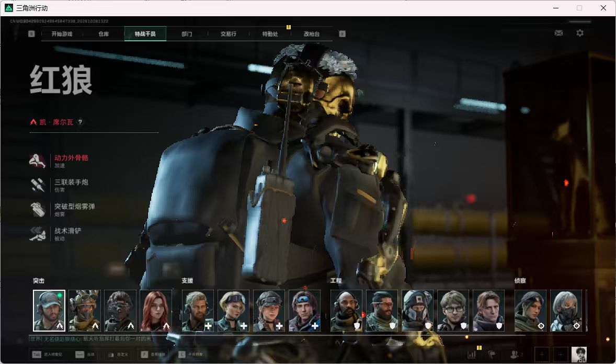This screenshot has width=616, height=364.
Task: Select the brown-haired 工程 operator without glasses
Action: tap(488, 311)
